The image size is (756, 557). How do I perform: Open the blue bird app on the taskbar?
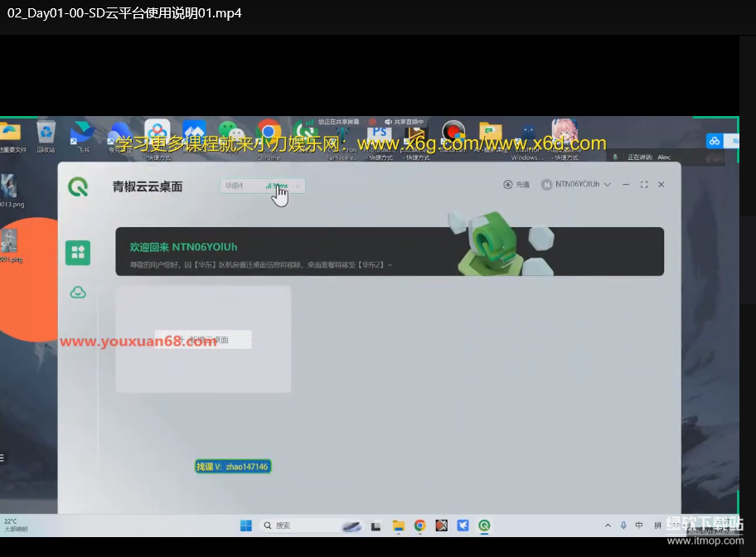tap(463, 526)
